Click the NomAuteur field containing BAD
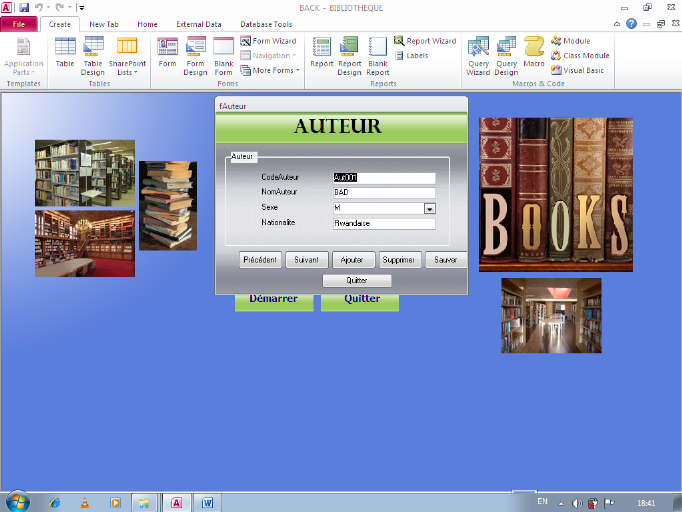 pyautogui.click(x=384, y=192)
